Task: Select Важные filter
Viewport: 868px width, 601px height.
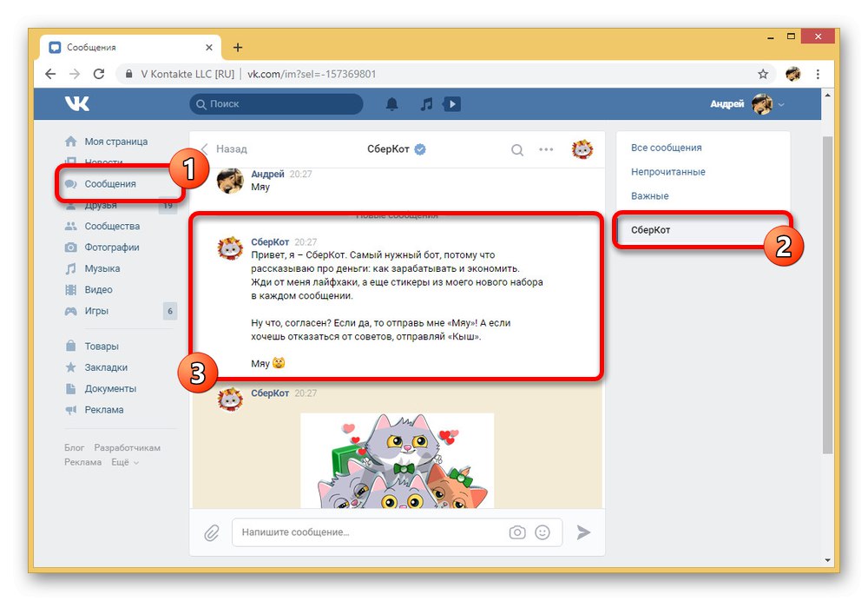Action: [650, 196]
